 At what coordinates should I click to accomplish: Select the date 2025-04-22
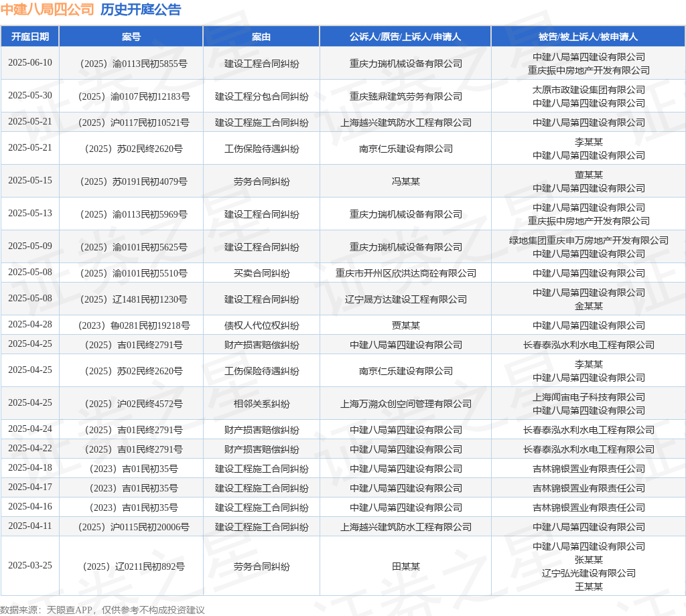(29, 448)
